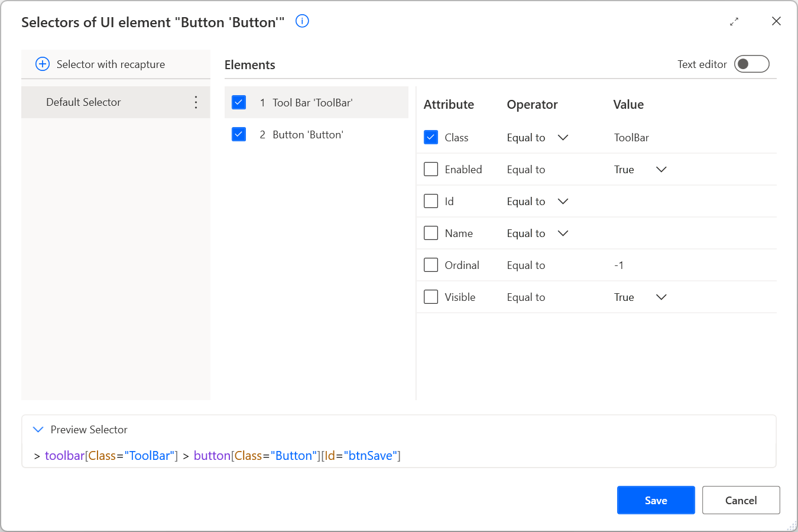Uncheck the Class attribute checkbox
798x532 pixels.
coord(431,137)
